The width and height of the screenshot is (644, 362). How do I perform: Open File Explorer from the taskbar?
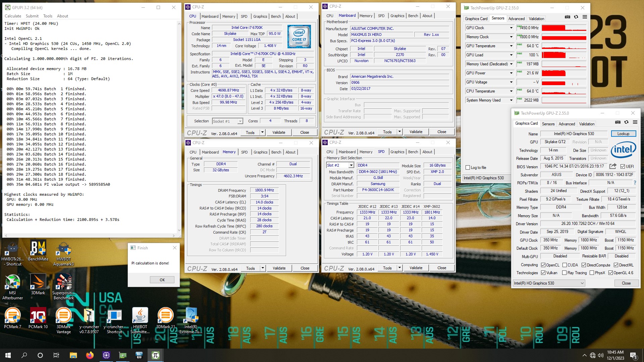click(73, 355)
